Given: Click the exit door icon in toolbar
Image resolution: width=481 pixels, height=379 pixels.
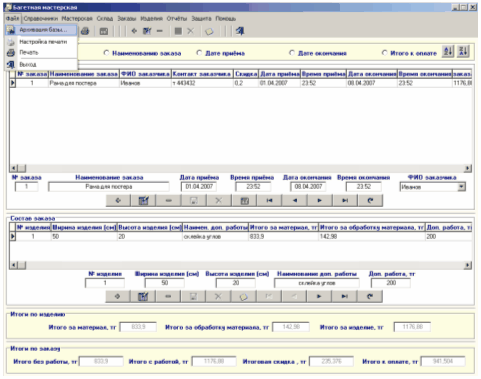Looking at the screenshot, I should click(x=240, y=31).
